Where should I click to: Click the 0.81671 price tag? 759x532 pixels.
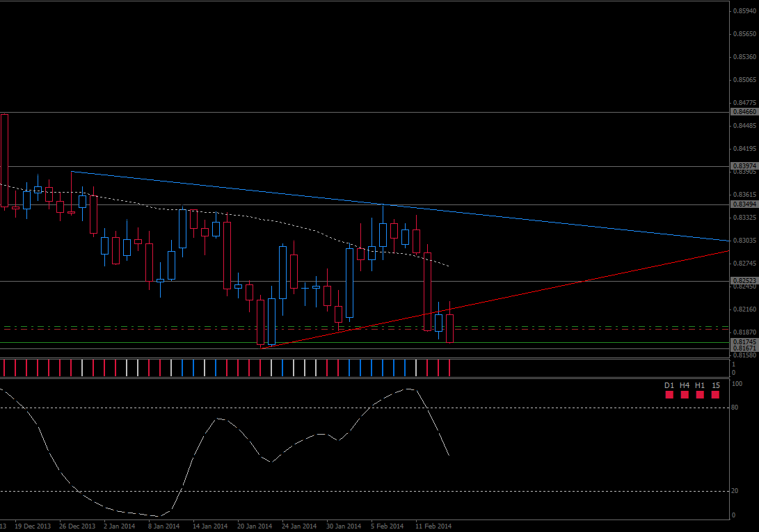pos(744,348)
